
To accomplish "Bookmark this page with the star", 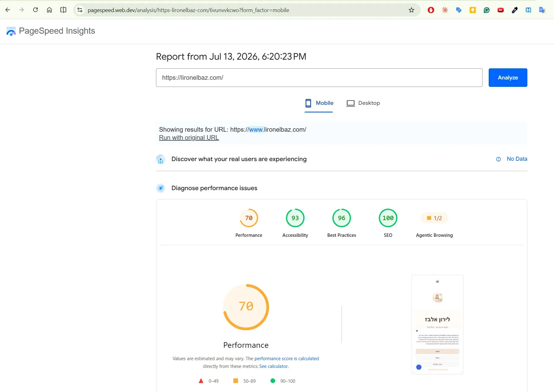I will click(411, 10).
